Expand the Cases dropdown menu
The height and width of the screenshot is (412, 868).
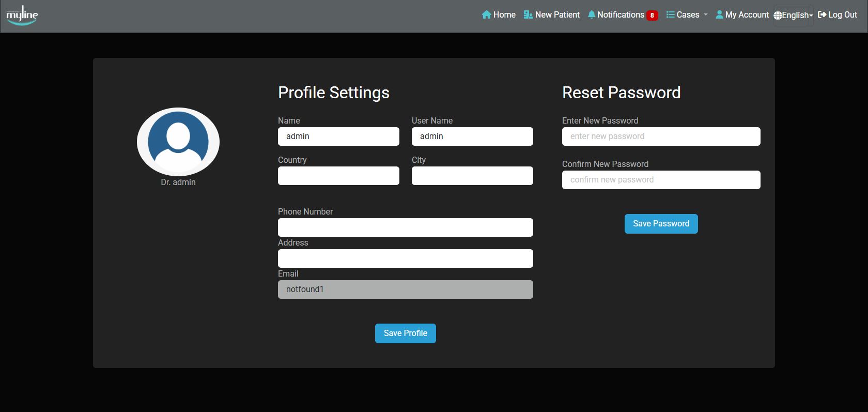tap(688, 15)
